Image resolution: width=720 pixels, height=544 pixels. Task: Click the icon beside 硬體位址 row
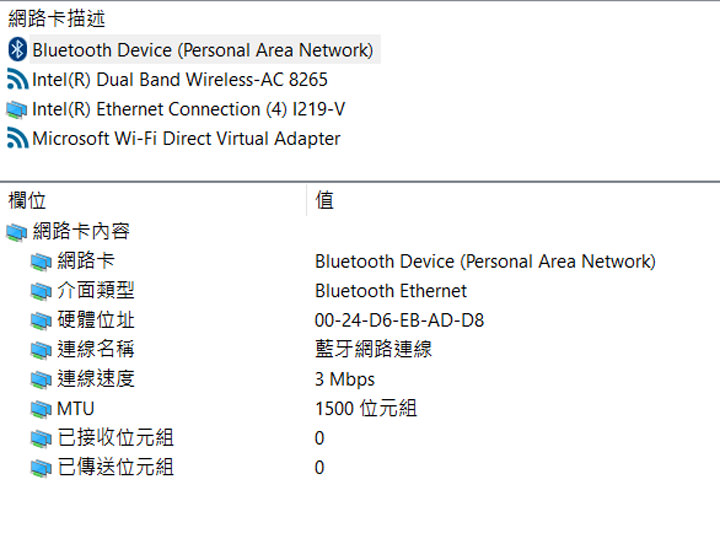[41, 321]
